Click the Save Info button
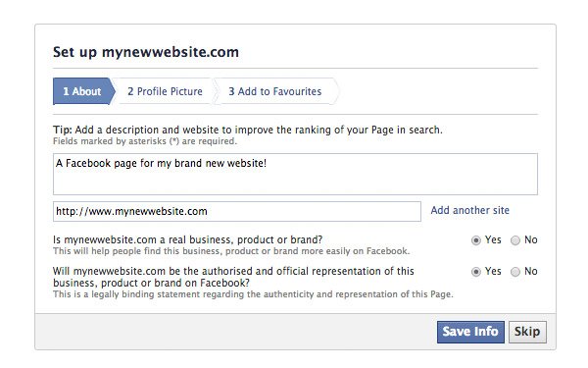Viewport: 588px width, 368px height. point(470,332)
